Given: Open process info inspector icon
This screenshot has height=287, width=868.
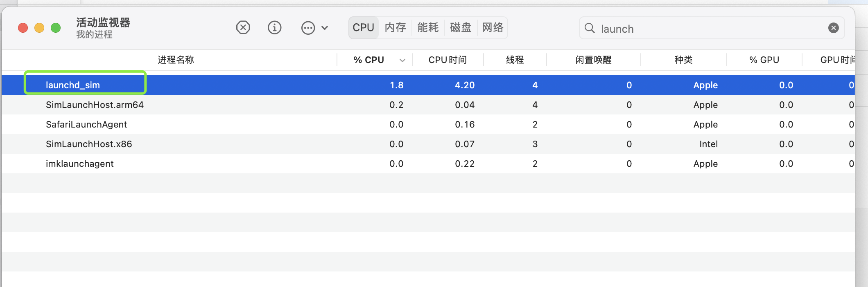Looking at the screenshot, I should pos(274,28).
